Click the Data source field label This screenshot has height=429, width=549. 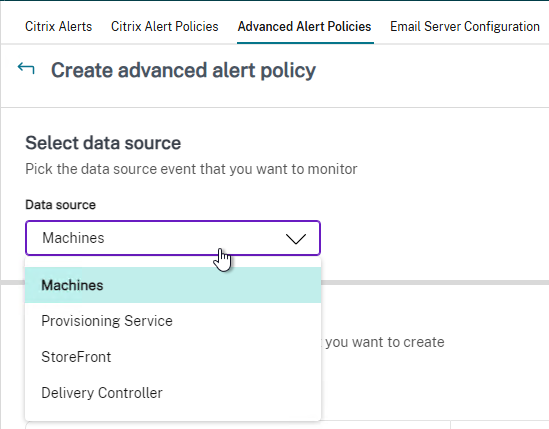pos(60,205)
